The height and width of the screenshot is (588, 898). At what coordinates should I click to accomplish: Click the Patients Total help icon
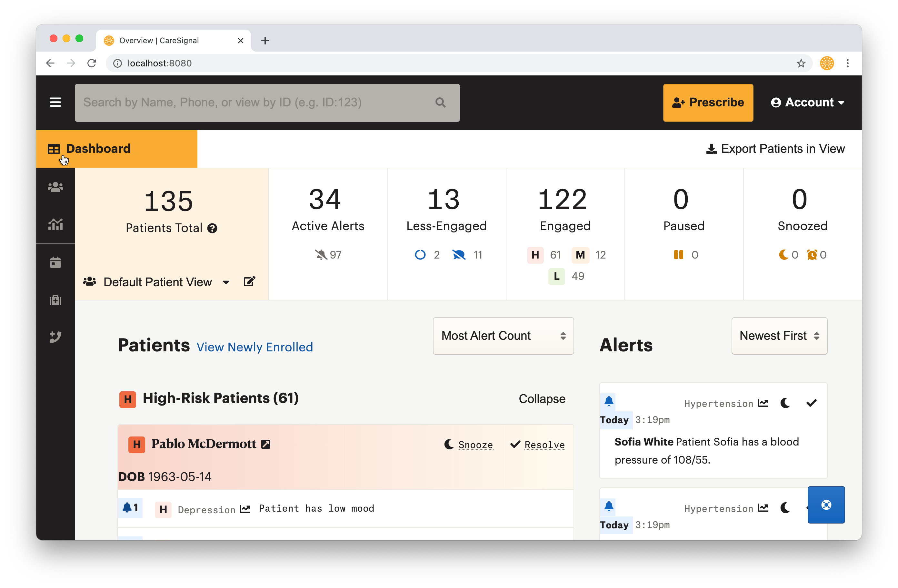[x=213, y=228]
